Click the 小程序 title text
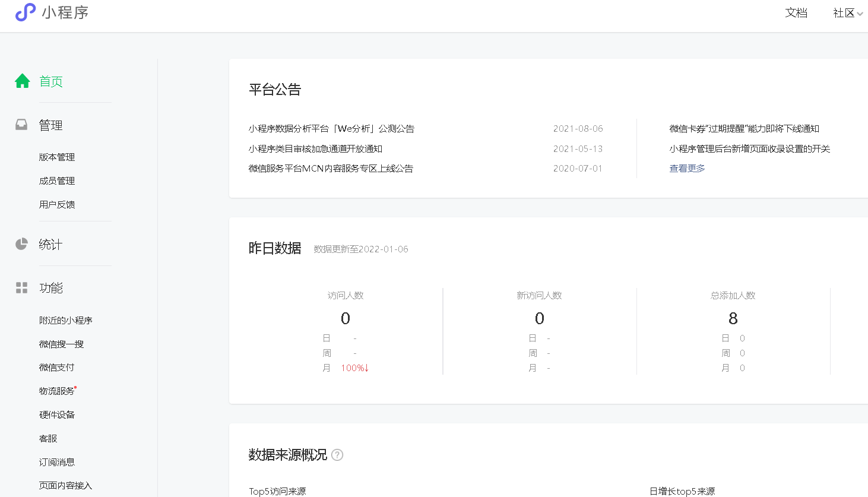This screenshot has height=497, width=868. point(65,12)
